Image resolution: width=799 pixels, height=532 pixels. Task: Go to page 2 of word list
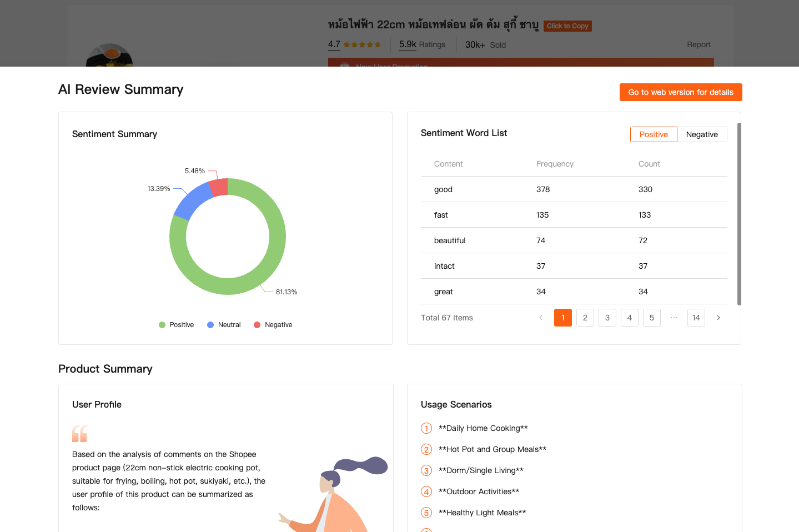(585, 318)
